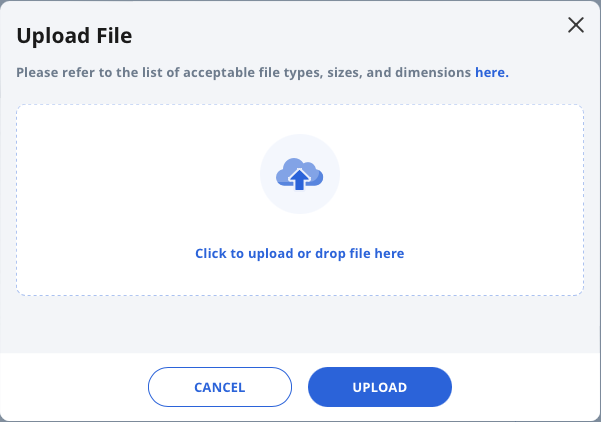Viewport: 601px width, 422px height.
Task: Click the word 'dimensions' in the description
Action: pyautogui.click(x=433, y=72)
